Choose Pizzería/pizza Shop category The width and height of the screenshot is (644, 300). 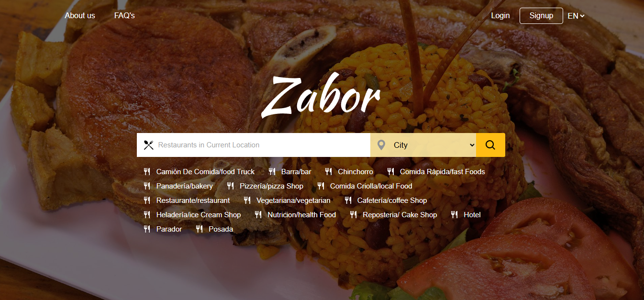tap(271, 186)
